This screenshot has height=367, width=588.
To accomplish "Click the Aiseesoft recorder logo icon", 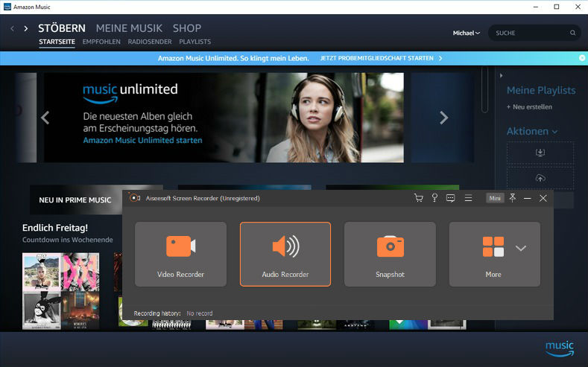I will tap(134, 198).
